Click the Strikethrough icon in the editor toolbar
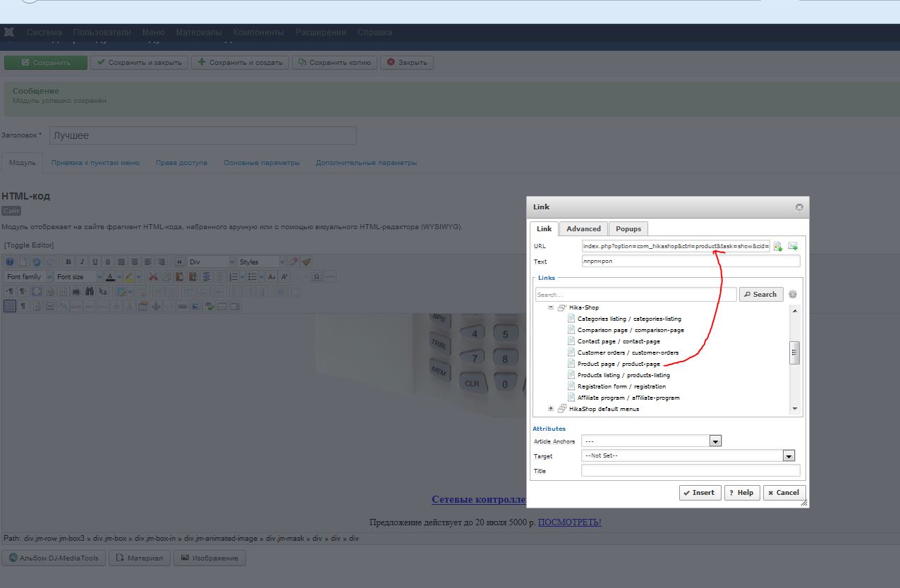This screenshot has height=588, width=900. (x=108, y=262)
